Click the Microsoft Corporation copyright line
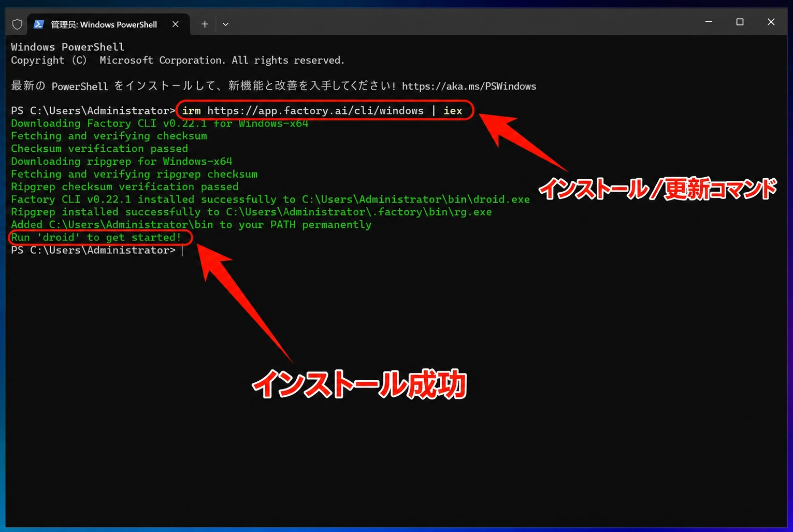 (178, 60)
